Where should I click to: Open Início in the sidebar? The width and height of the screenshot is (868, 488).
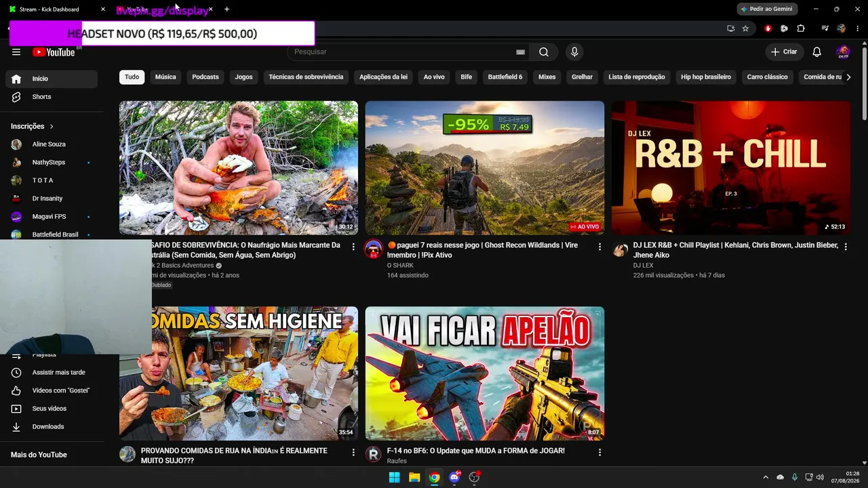[52, 79]
